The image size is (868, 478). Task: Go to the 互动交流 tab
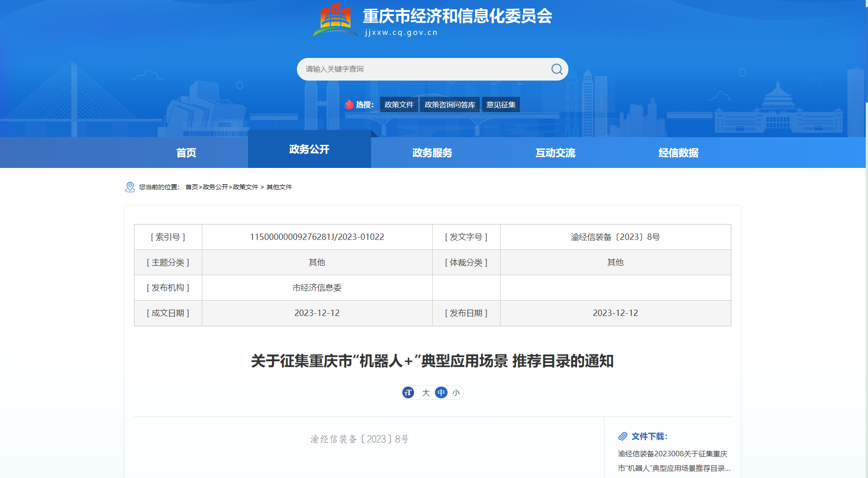555,153
